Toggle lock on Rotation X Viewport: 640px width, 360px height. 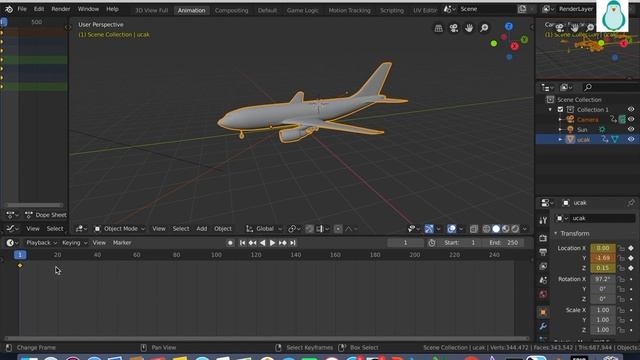coord(621,279)
